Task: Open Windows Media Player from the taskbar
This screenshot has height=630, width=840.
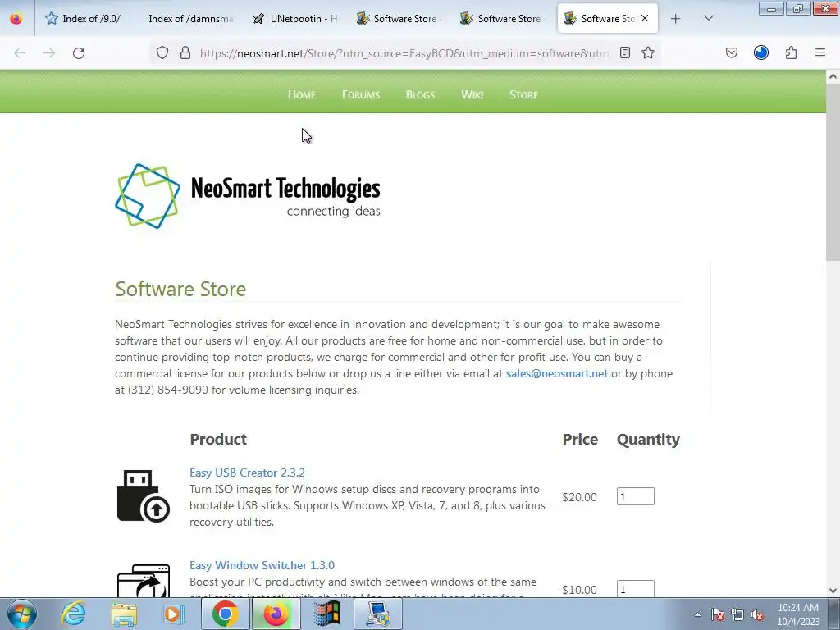Action: coord(173,614)
